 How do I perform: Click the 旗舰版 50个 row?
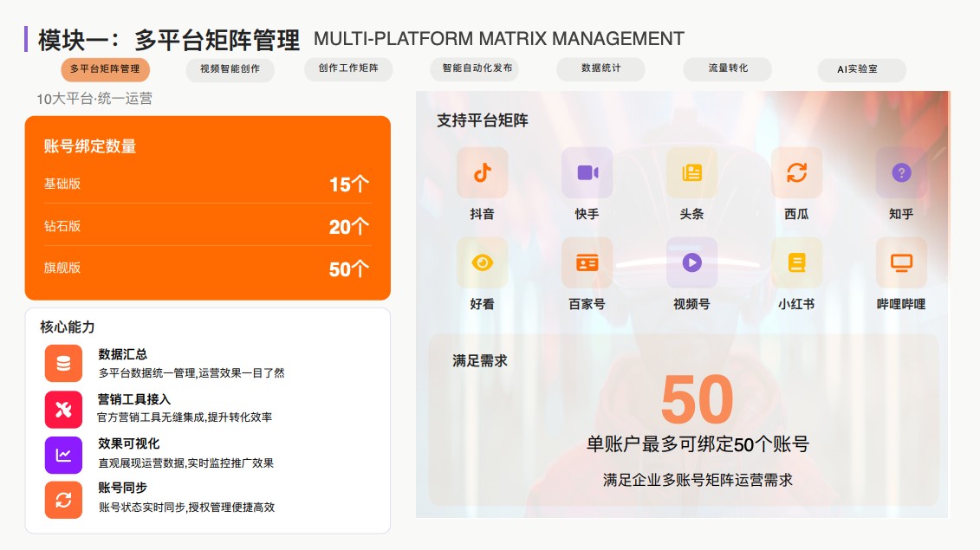[206, 269]
